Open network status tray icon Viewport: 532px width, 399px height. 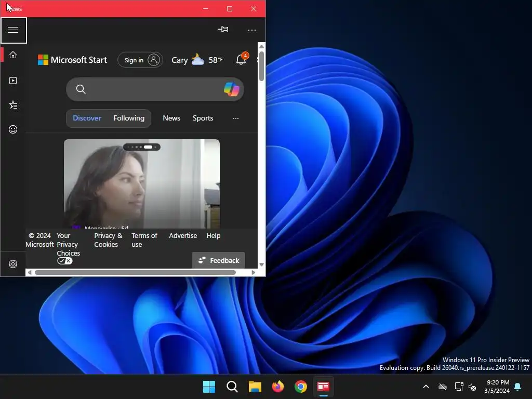[x=459, y=387]
